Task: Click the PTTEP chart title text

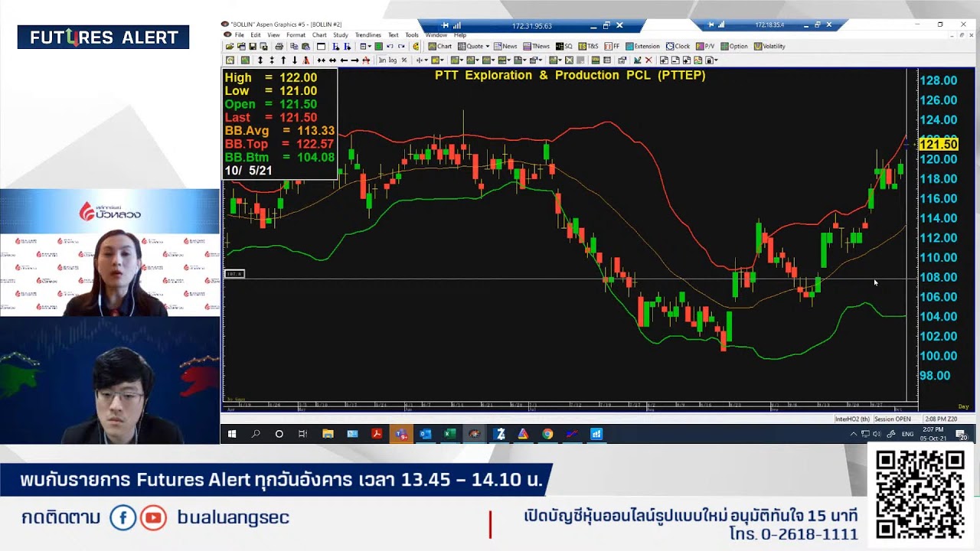Action: coord(570,75)
